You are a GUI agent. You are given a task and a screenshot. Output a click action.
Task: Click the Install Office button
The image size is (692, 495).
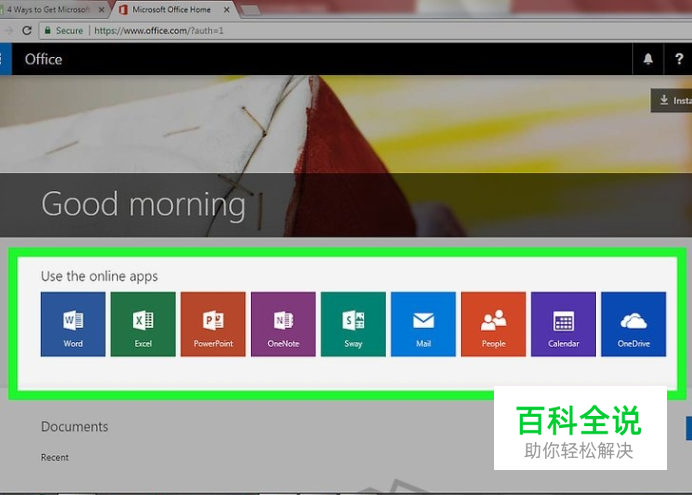point(672,101)
